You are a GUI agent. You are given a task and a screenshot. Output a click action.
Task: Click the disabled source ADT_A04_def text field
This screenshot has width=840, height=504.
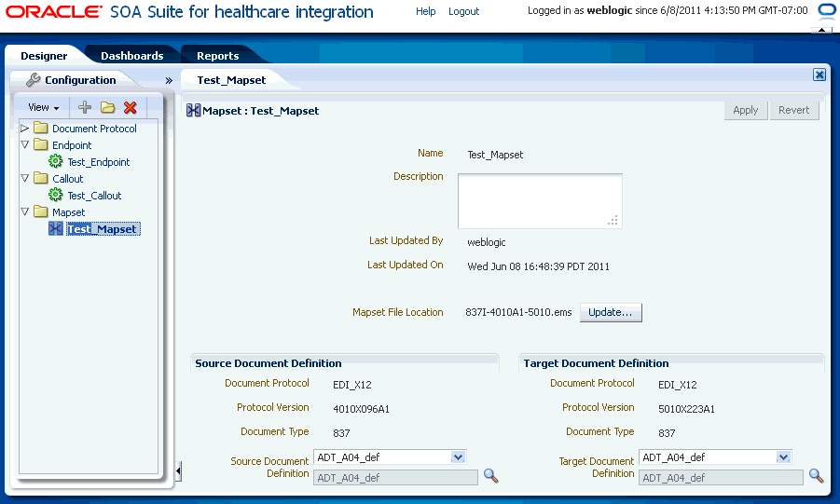coord(395,478)
